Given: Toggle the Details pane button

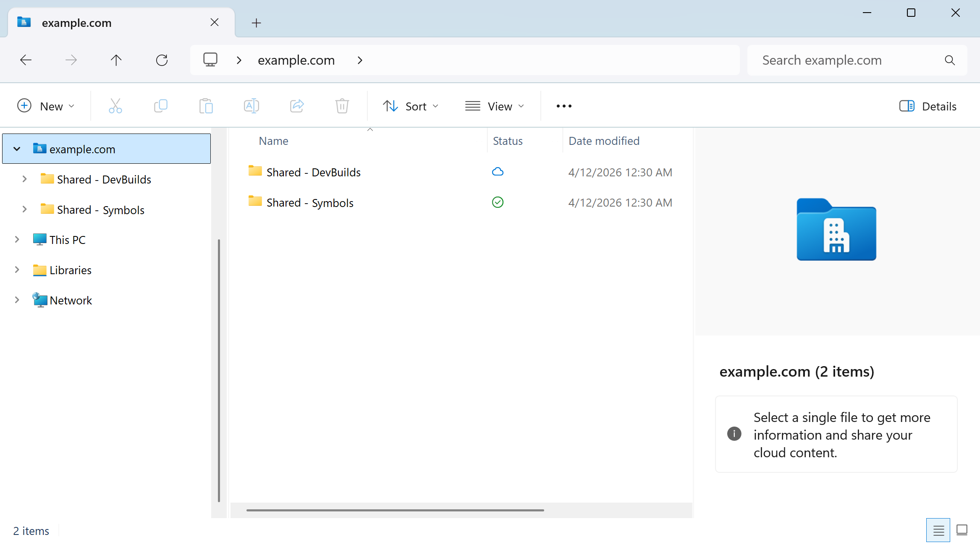Looking at the screenshot, I should 928,106.
